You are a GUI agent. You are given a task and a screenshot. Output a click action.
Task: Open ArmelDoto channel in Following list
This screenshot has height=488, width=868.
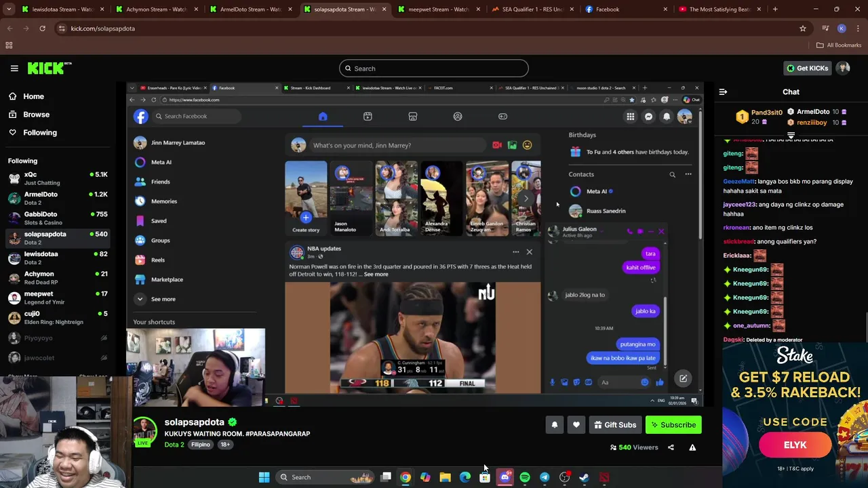click(58, 198)
